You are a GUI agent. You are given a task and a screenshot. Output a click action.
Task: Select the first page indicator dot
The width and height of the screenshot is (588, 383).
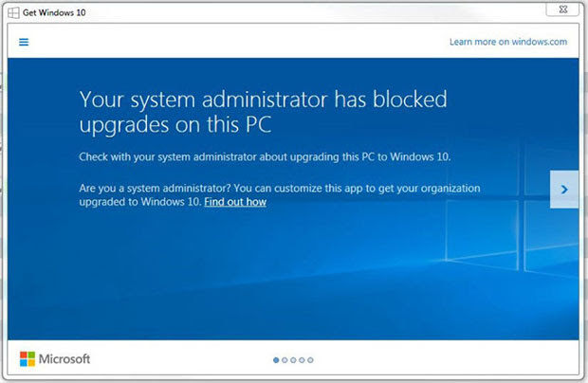pos(276,360)
